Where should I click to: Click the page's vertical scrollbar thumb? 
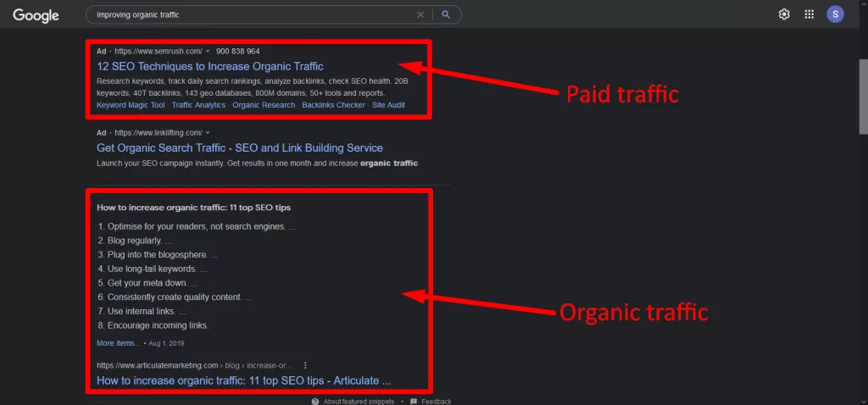[x=864, y=95]
